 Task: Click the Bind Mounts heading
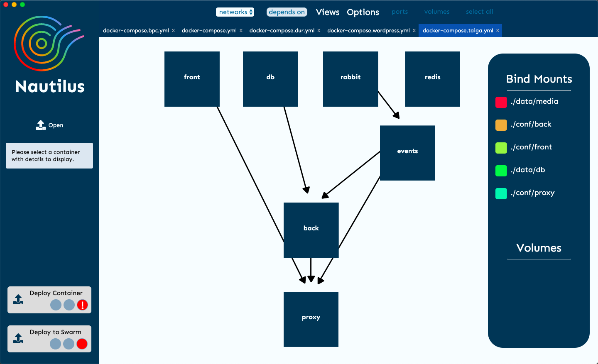pyautogui.click(x=539, y=79)
